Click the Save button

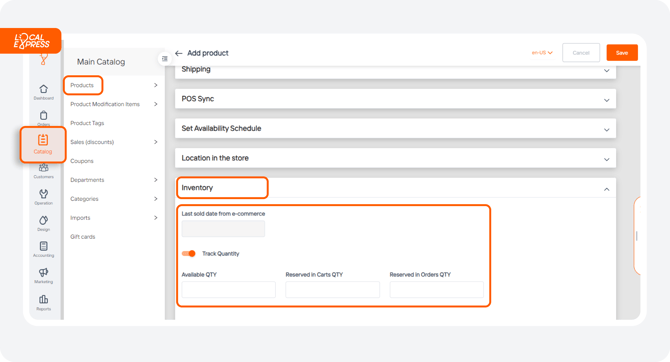pyautogui.click(x=622, y=53)
